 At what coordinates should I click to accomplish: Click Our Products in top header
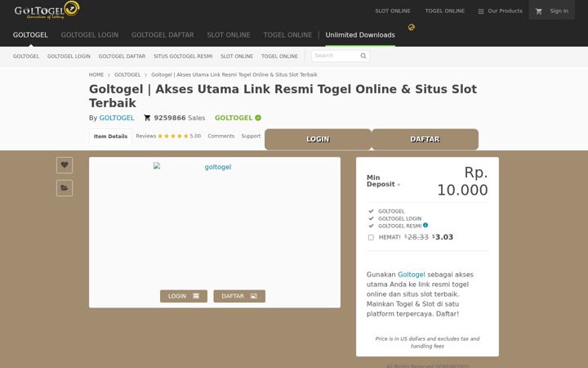point(505,11)
